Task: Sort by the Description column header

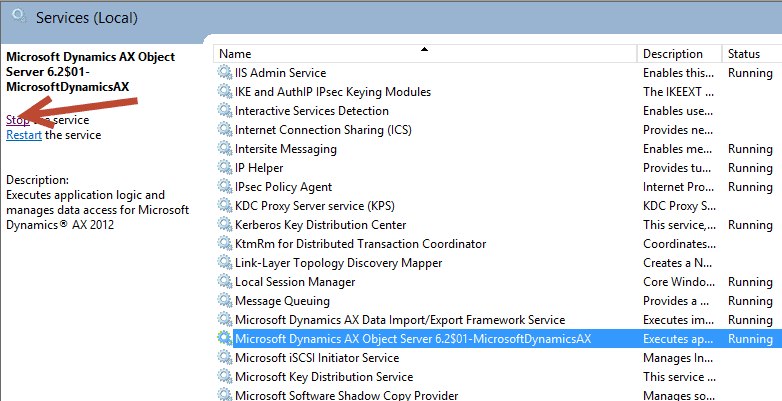Action: [x=679, y=53]
